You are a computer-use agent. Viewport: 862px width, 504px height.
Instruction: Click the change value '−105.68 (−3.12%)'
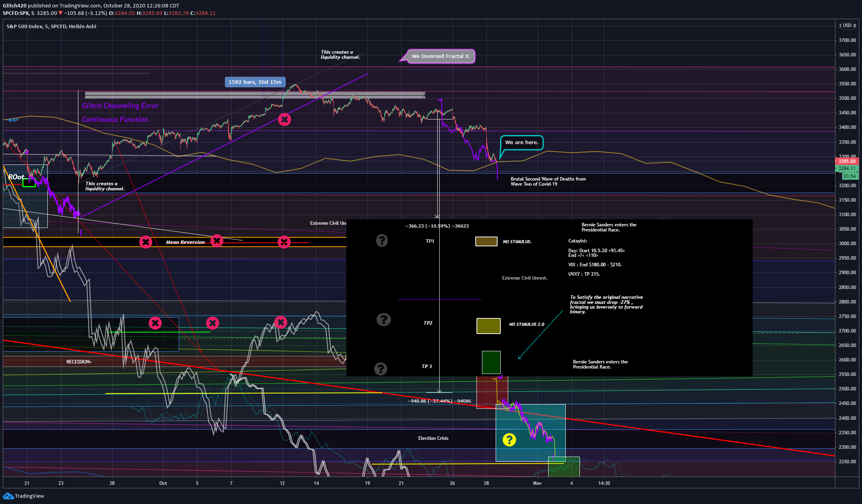coord(85,13)
